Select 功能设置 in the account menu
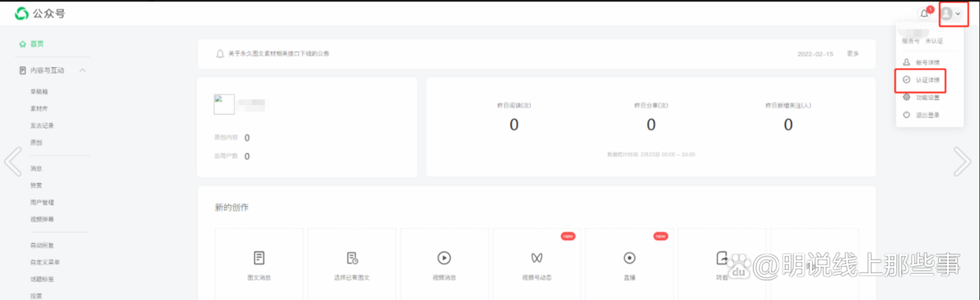Image resolution: width=980 pixels, height=300 pixels. coord(927,97)
